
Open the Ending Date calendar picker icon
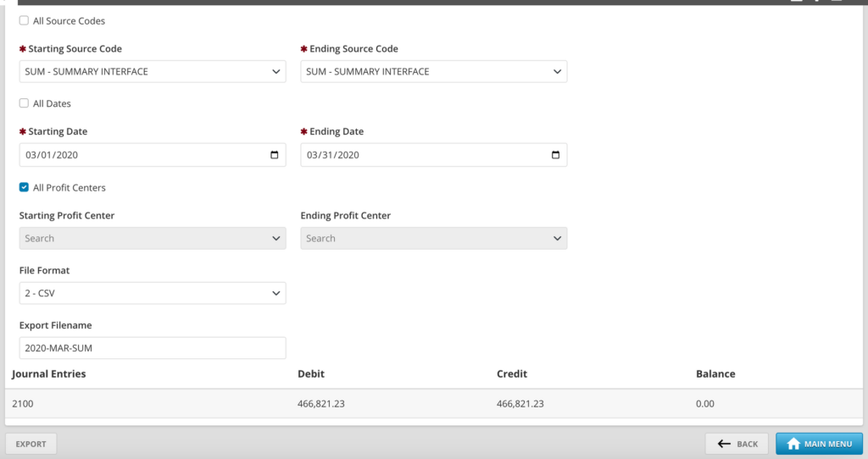coord(555,155)
